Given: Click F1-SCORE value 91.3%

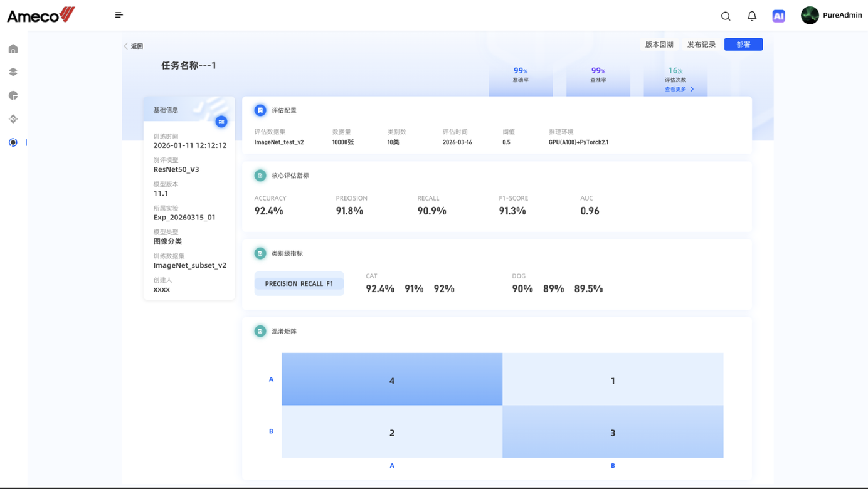Looking at the screenshot, I should (512, 211).
